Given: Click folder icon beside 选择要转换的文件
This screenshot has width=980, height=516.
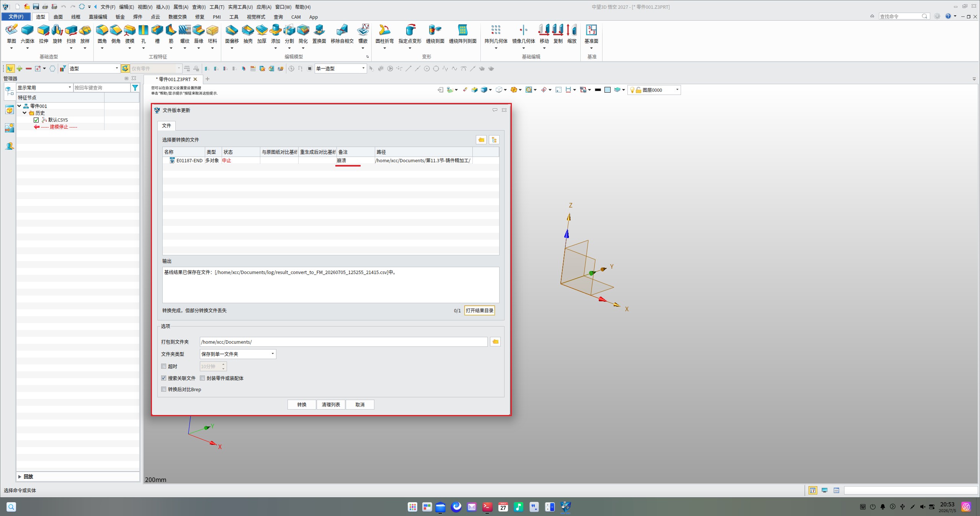Looking at the screenshot, I should point(481,140).
